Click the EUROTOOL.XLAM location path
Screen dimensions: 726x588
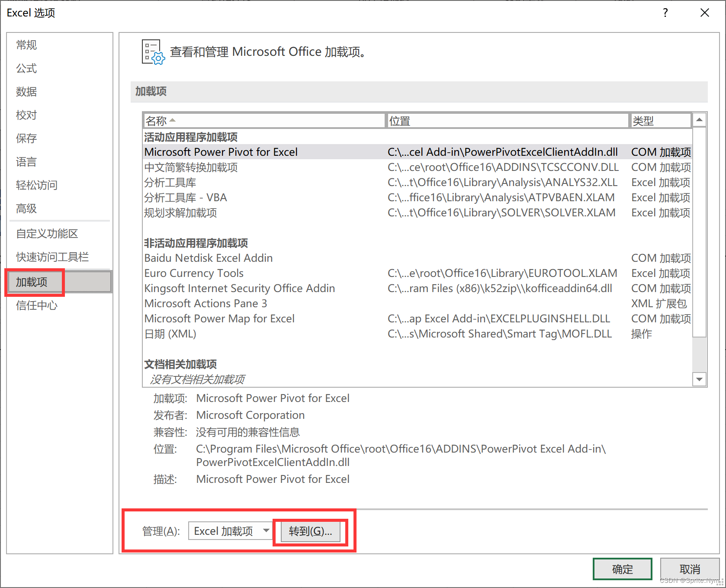502,273
